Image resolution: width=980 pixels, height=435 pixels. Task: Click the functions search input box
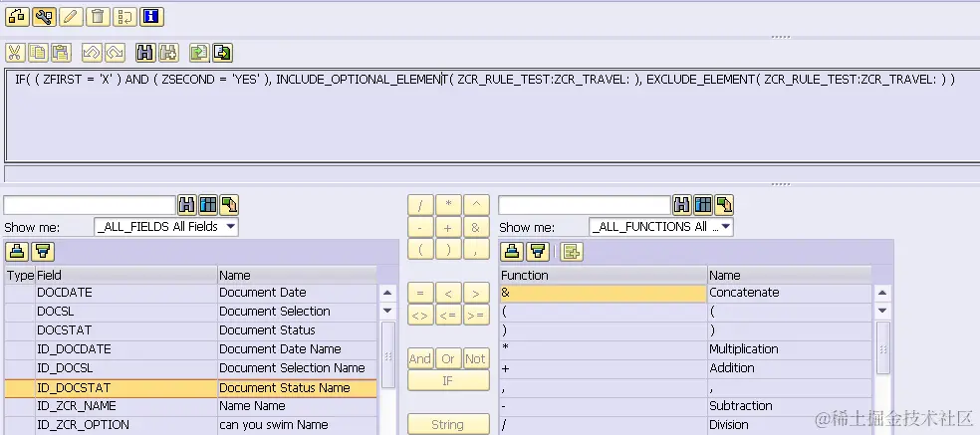[585, 205]
